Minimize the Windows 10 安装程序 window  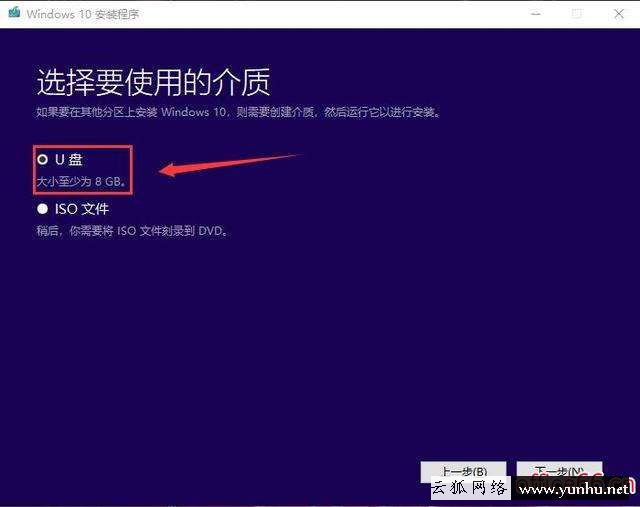click(x=536, y=14)
